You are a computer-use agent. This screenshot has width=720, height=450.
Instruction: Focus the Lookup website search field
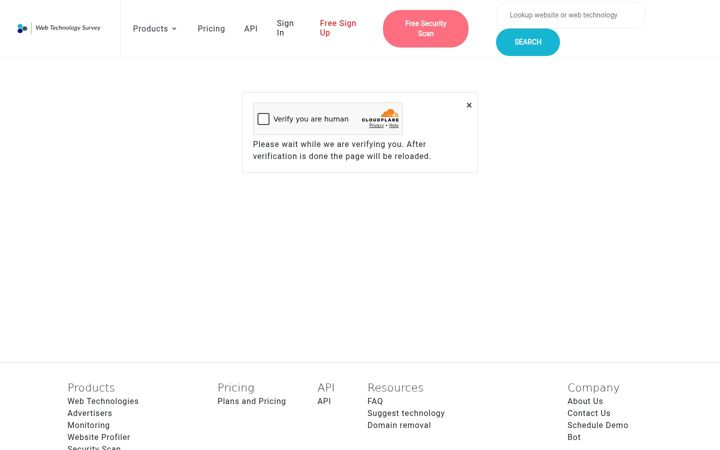[571, 15]
